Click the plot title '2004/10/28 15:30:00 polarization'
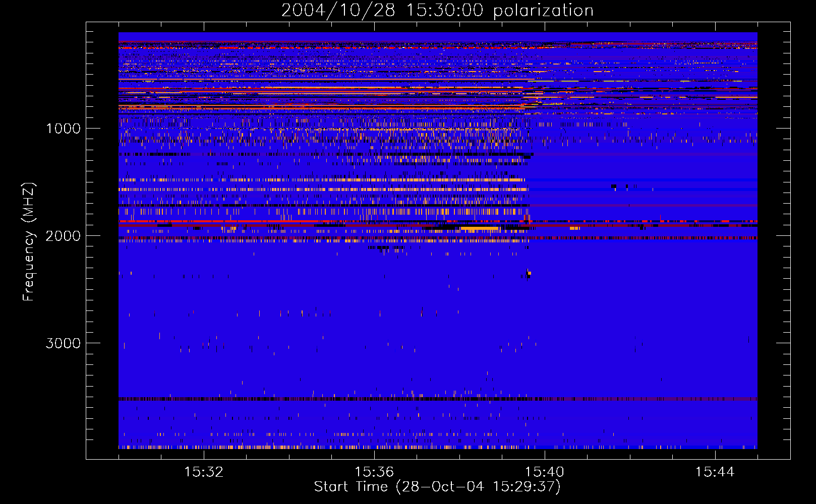Image resolution: width=816 pixels, height=504 pixels. (x=437, y=11)
